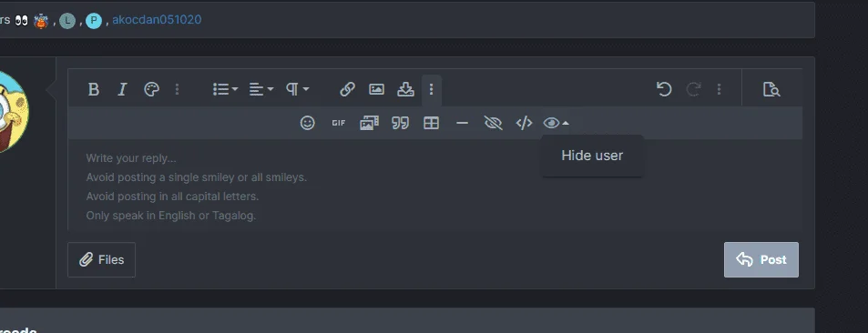Redo the last edit
The image size is (868, 333).
(694, 89)
